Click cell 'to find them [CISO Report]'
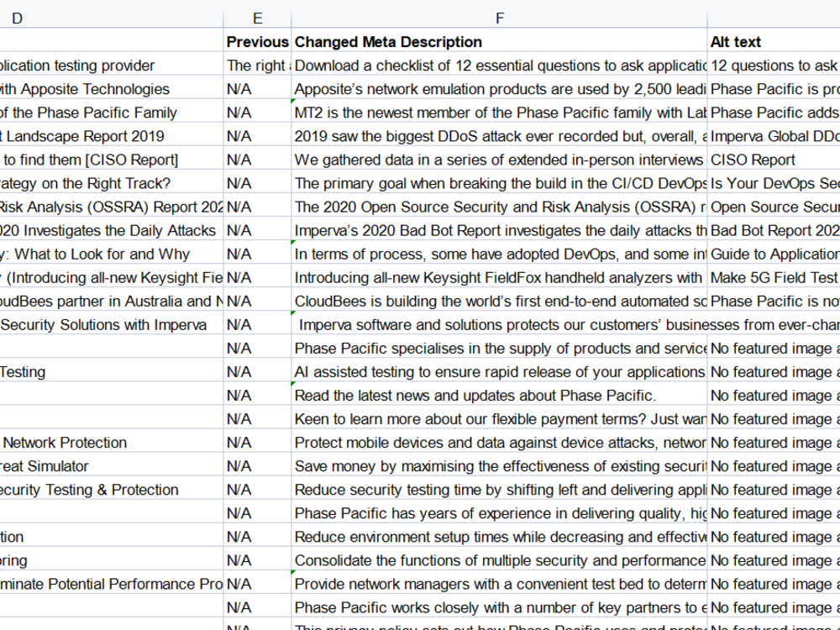 pos(112,160)
